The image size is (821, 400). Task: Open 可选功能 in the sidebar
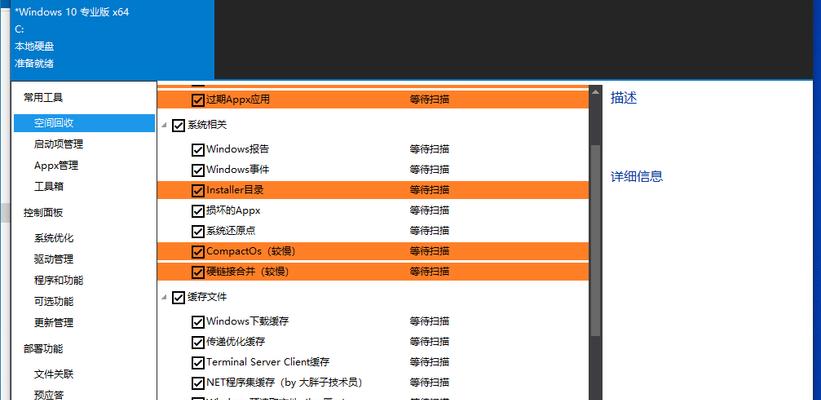[x=53, y=302]
